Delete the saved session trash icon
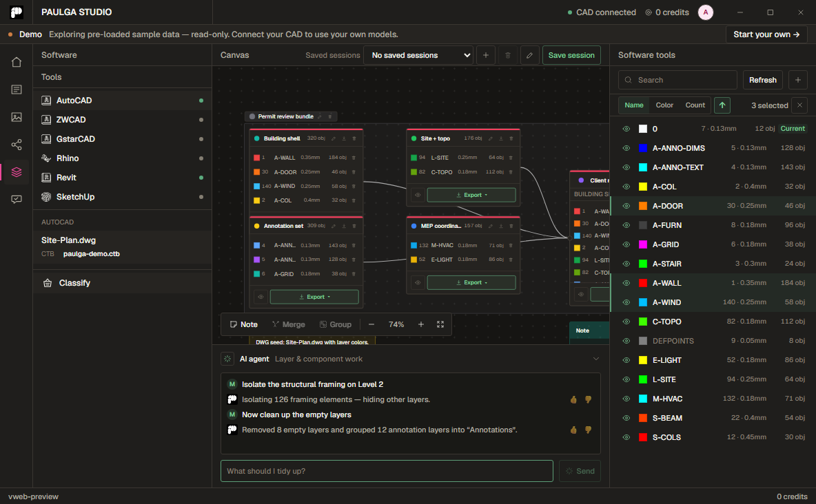The width and height of the screenshot is (816, 504). [x=508, y=55]
